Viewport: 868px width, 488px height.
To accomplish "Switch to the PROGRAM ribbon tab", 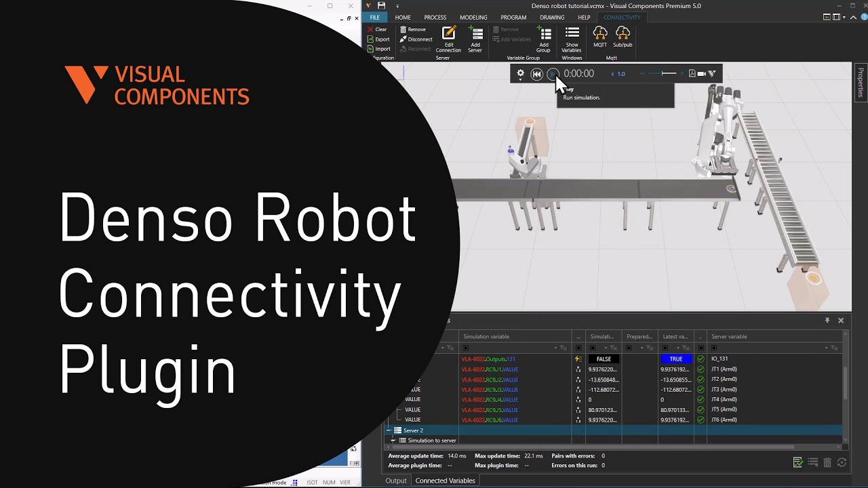I will coord(513,18).
